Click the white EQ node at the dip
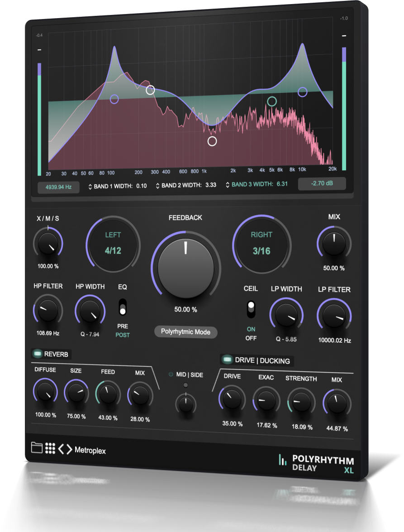Screen dimensions: 404x532 tap(212, 141)
